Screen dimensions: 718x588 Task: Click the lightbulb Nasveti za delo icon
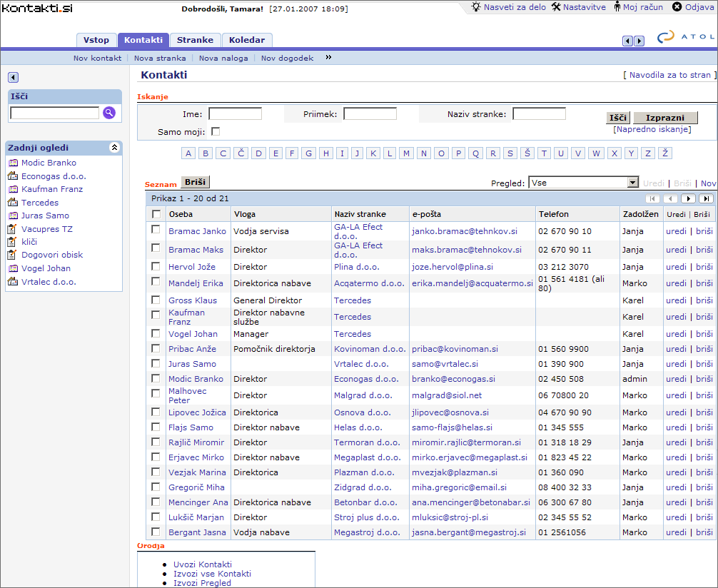pos(476,7)
